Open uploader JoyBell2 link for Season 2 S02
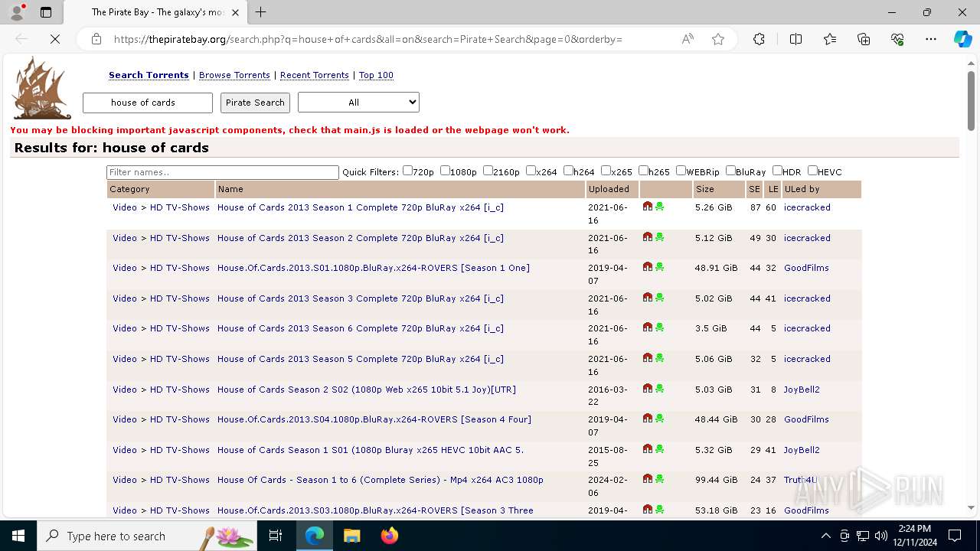 click(x=802, y=390)
